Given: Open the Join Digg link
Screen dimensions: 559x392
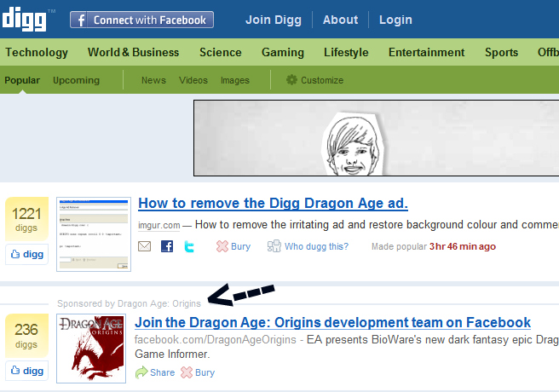Looking at the screenshot, I should pos(274,20).
